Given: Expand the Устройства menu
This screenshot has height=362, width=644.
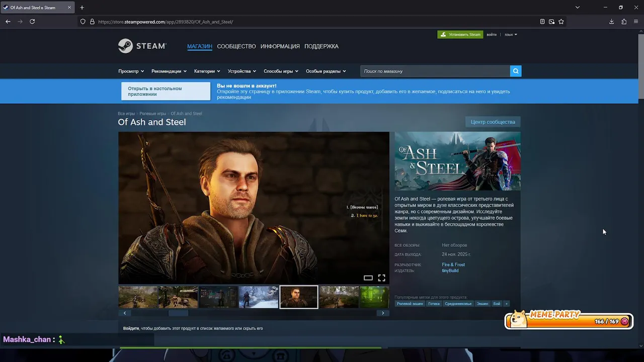Looking at the screenshot, I should click(242, 71).
